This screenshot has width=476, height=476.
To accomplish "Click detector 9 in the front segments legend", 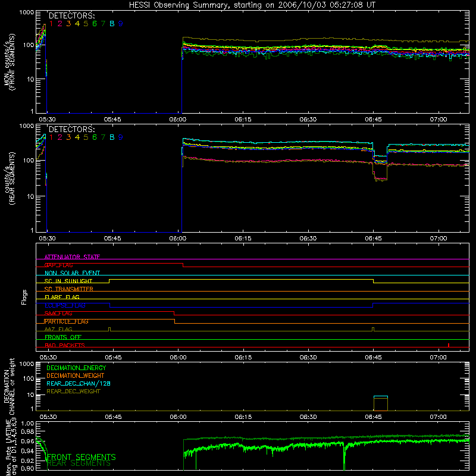I will point(121,24).
